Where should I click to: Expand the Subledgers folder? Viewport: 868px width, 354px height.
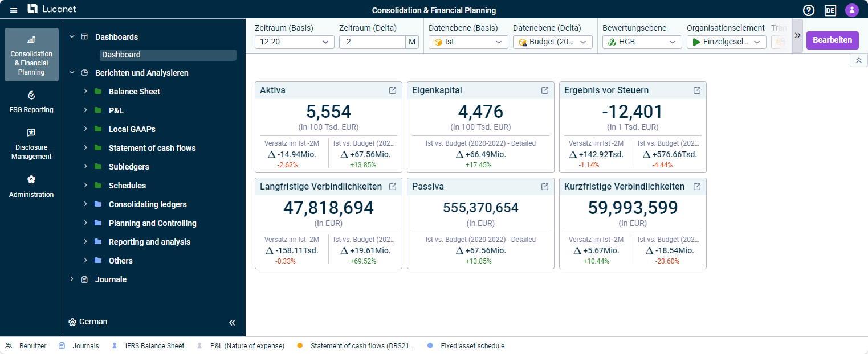tap(85, 167)
